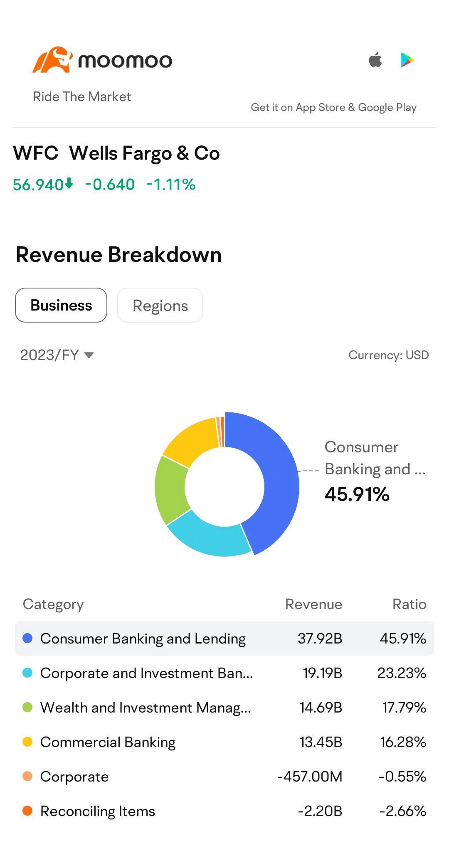
Task: Switch to the Regions tab
Action: (x=160, y=305)
